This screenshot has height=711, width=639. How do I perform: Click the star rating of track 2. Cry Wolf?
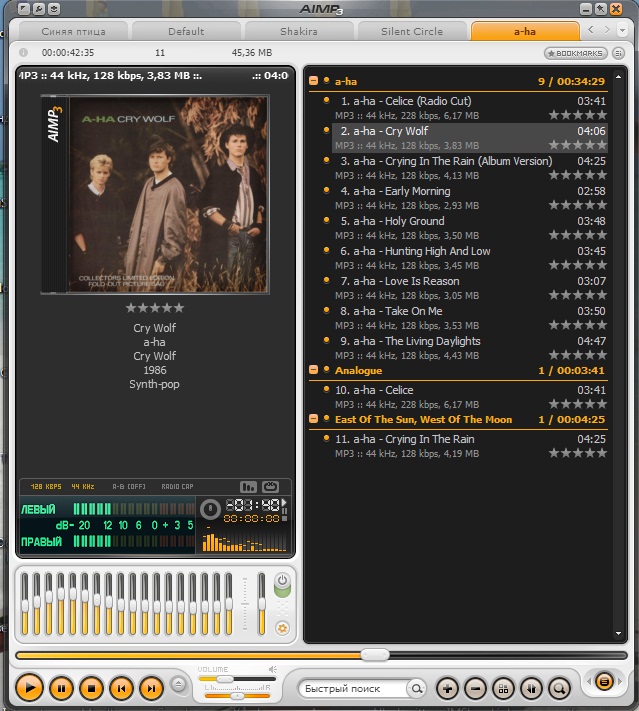[577, 145]
